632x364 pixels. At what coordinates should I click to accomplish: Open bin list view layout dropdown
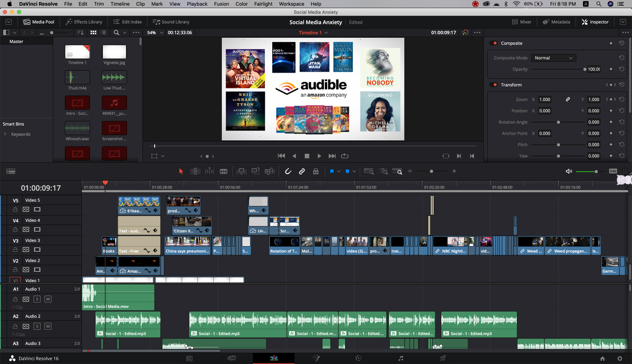coord(15,33)
